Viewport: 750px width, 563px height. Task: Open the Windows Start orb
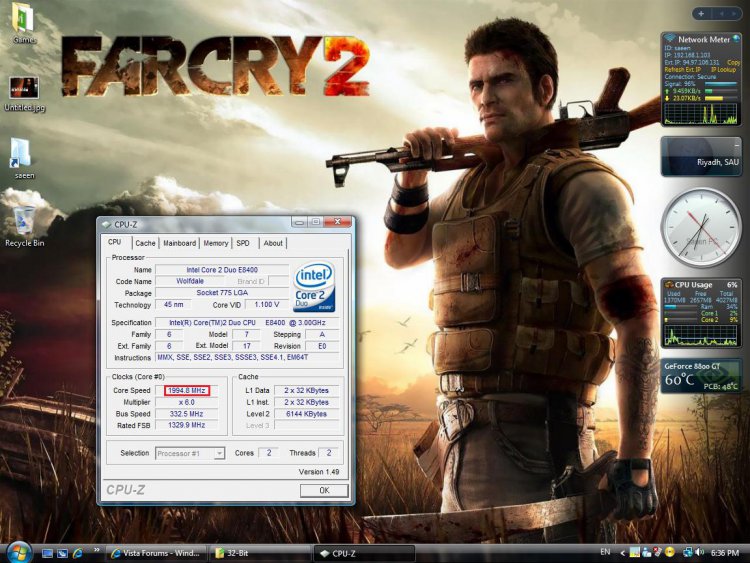(20, 553)
